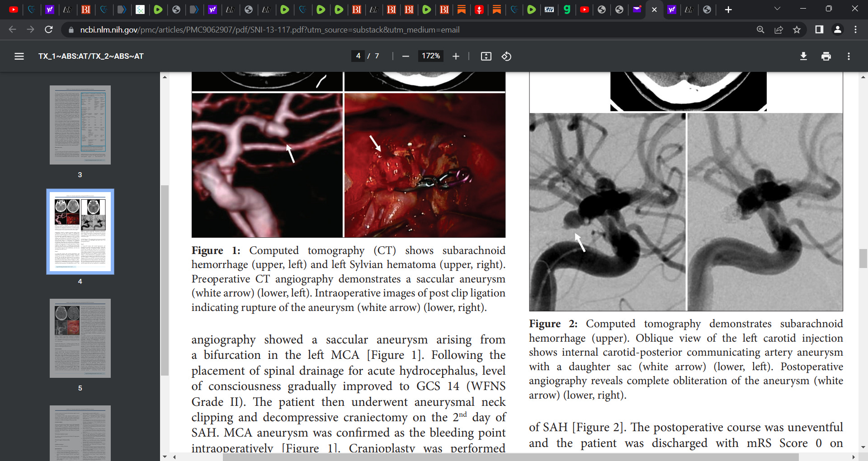Click the PDF title TX_1~ABS:AT/TX_2~ABS~AT
The height and width of the screenshot is (461, 868).
click(91, 56)
